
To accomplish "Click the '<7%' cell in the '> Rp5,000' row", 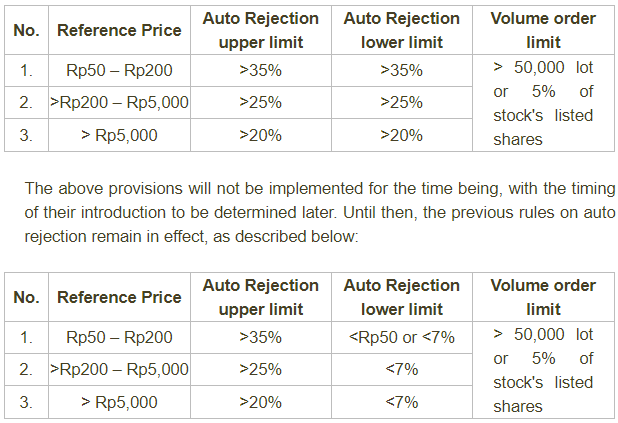I will (x=402, y=402).
